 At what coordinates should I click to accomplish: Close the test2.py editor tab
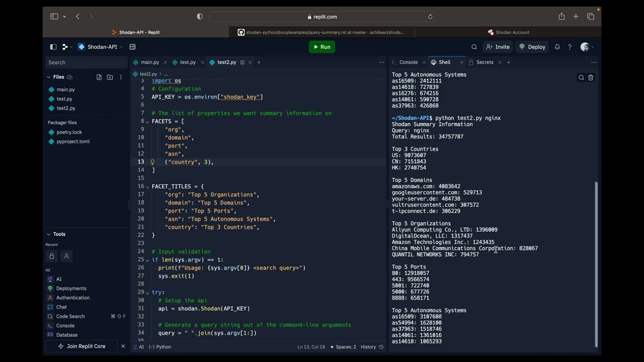[x=250, y=62]
